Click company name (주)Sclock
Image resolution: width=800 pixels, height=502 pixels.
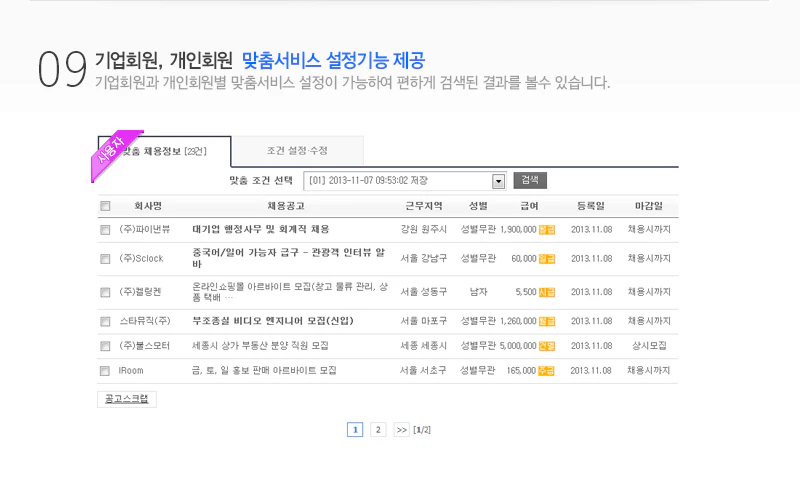click(x=141, y=259)
